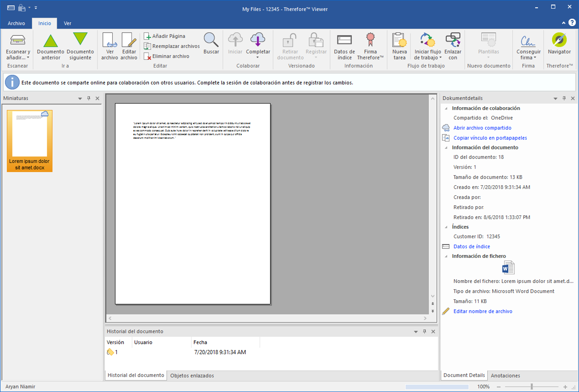Close the Miniaturas panel

pos(97,98)
